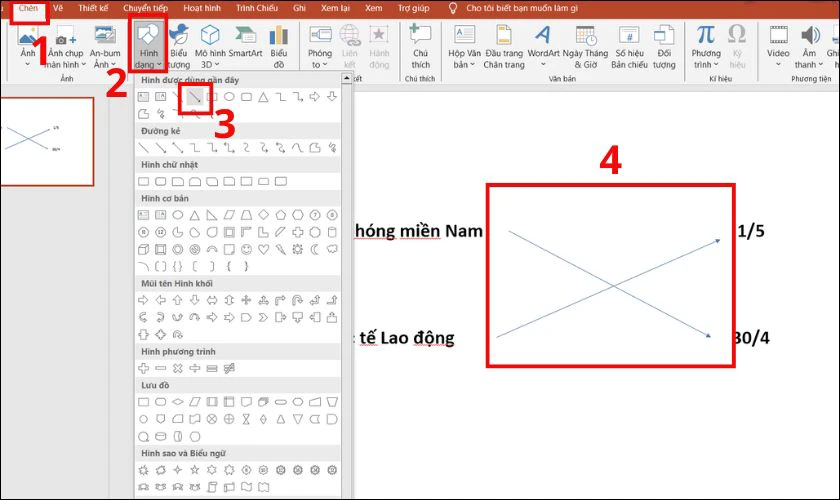Expand the Video dropdown arrow
840x500 pixels.
(778, 64)
